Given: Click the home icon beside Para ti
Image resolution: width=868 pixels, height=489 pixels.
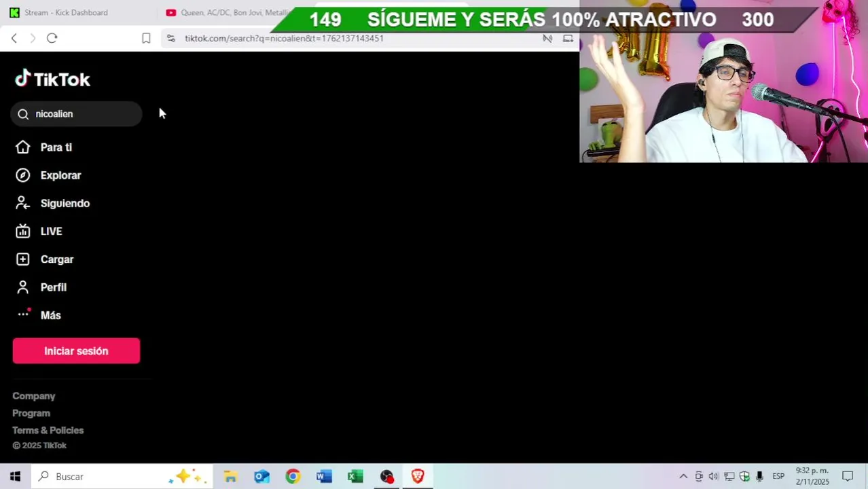Looking at the screenshot, I should pos(23,147).
